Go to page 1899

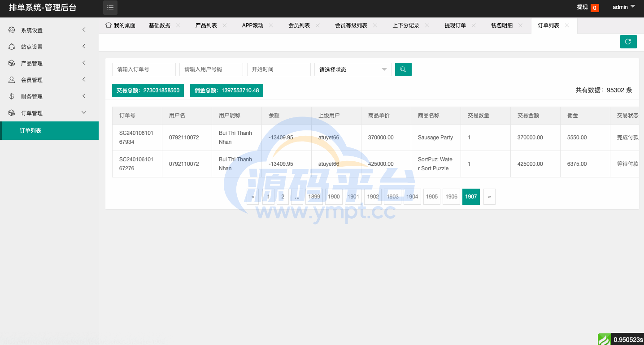click(x=314, y=197)
